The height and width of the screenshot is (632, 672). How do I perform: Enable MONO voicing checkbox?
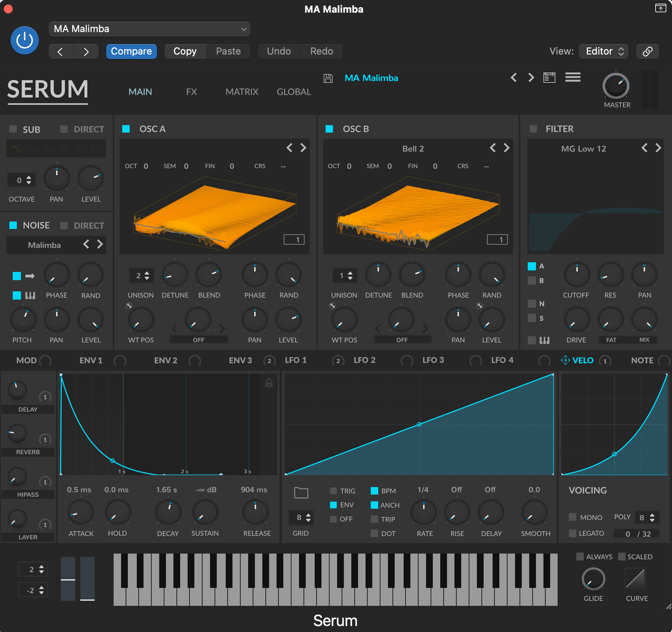[x=572, y=517]
